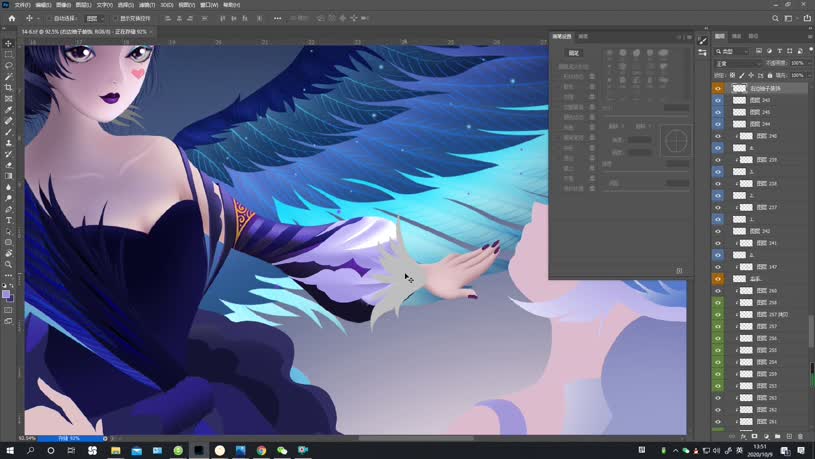Open the fill 100% dropdown arrow
The image size is (815, 459).
[x=809, y=76]
